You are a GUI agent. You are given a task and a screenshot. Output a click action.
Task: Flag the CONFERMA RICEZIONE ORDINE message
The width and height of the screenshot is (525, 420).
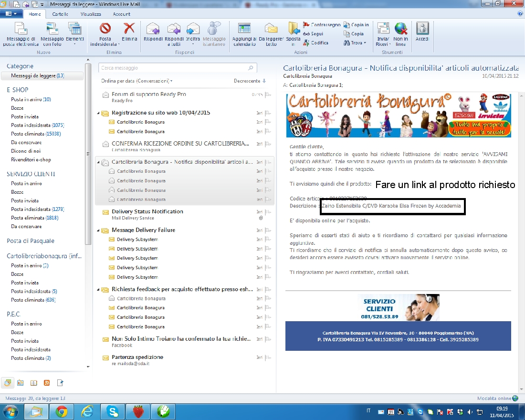(x=268, y=144)
